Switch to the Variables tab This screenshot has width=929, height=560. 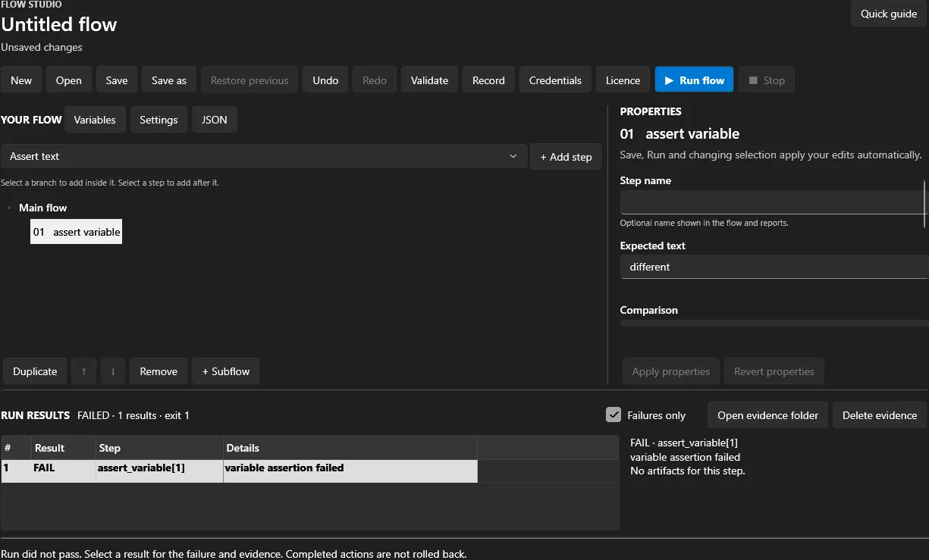pos(95,120)
